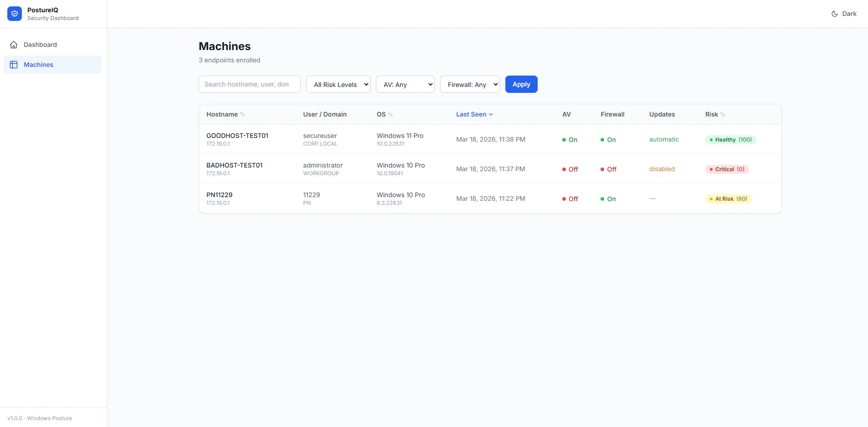This screenshot has width=868, height=427.
Task: Click the Risk column sort icon
Action: [723, 114]
